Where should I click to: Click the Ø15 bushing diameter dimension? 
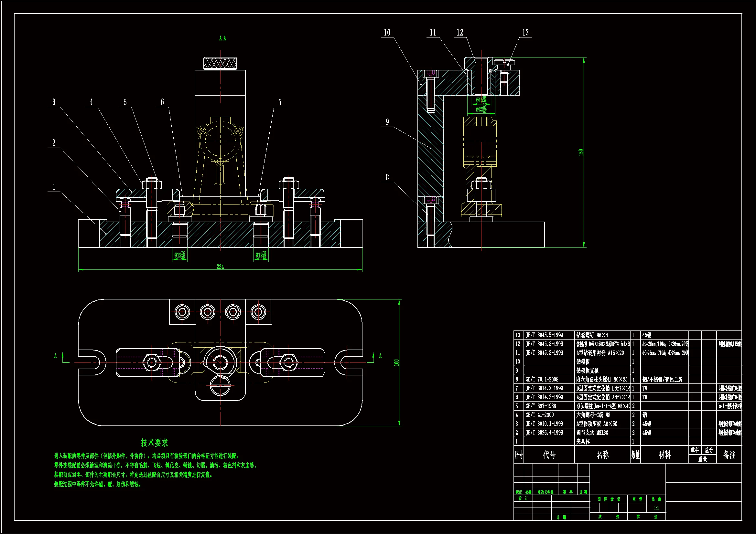pyautogui.click(x=481, y=100)
